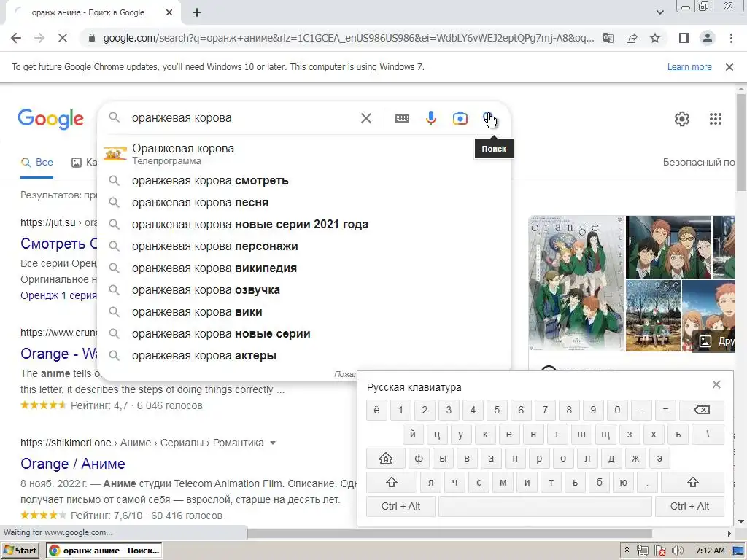Choose suggestion оранжевая корова смотреть

[x=304, y=181]
